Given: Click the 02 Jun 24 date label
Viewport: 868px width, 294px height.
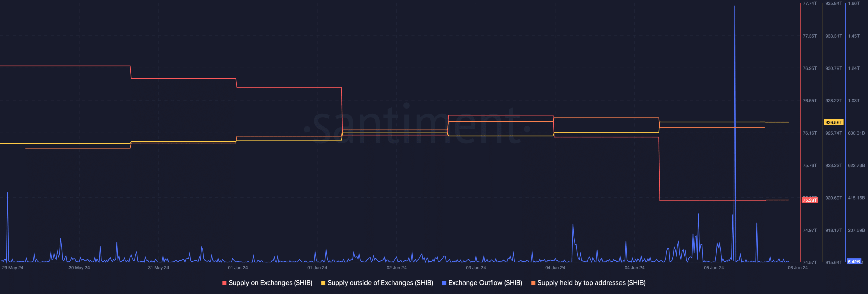Looking at the screenshot, I should pos(396,268).
